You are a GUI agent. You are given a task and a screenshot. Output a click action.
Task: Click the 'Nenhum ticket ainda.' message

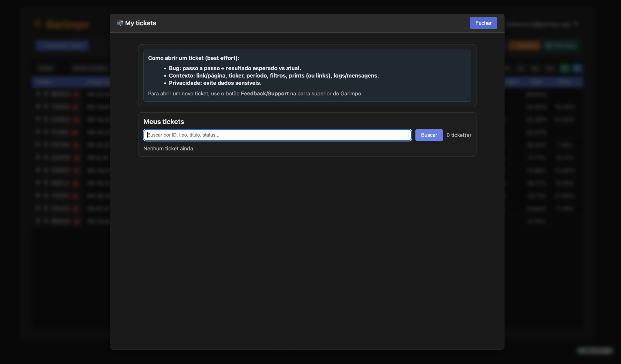pos(169,148)
